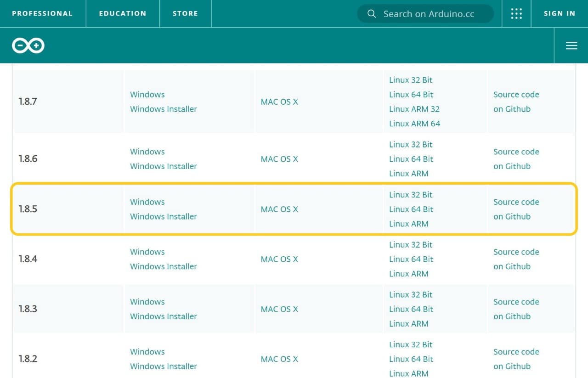Download the Windows ZIP for version 1.8.6
The height and width of the screenshot is (378, 588).
[147, 152]
